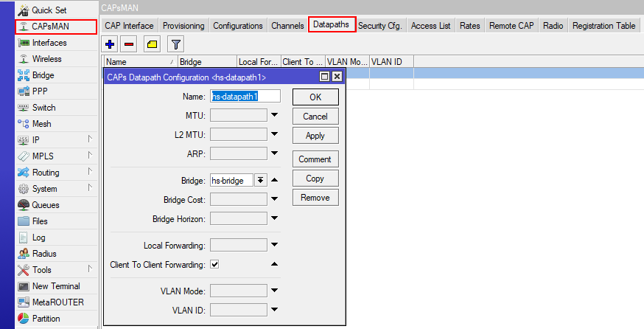Open the Wireless sidebar item

[x=46, y=59]
